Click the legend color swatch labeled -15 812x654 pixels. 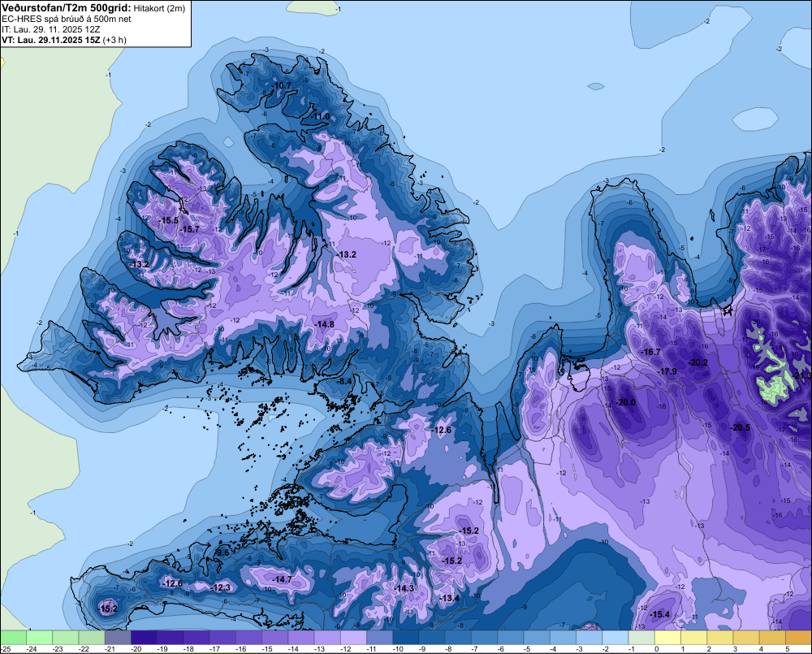point(275,637)
